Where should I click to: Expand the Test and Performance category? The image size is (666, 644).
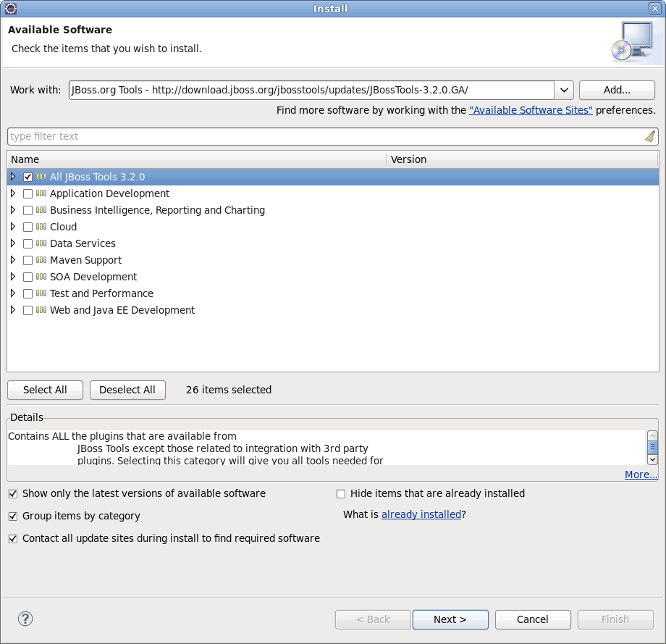click(x=12, y=293)
